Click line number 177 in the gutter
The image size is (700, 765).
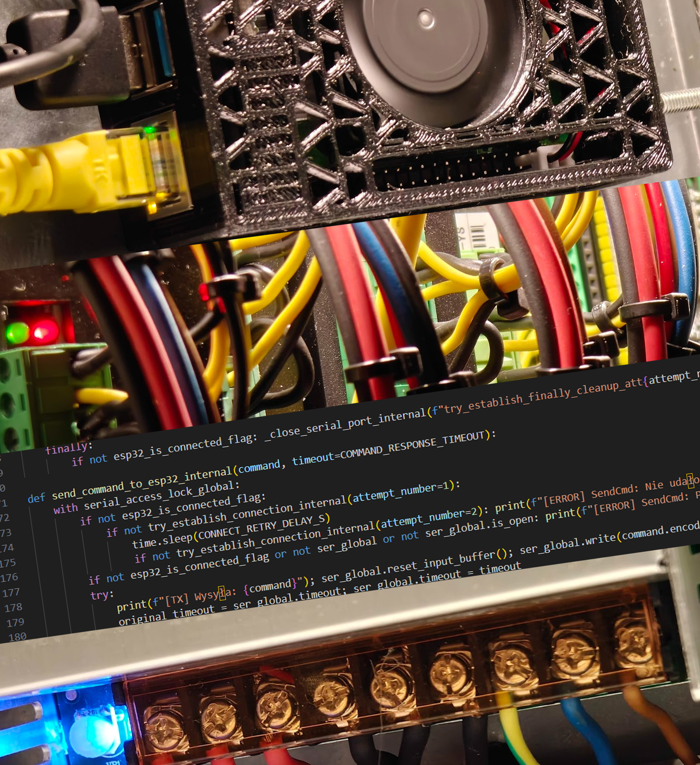point(11,593)
